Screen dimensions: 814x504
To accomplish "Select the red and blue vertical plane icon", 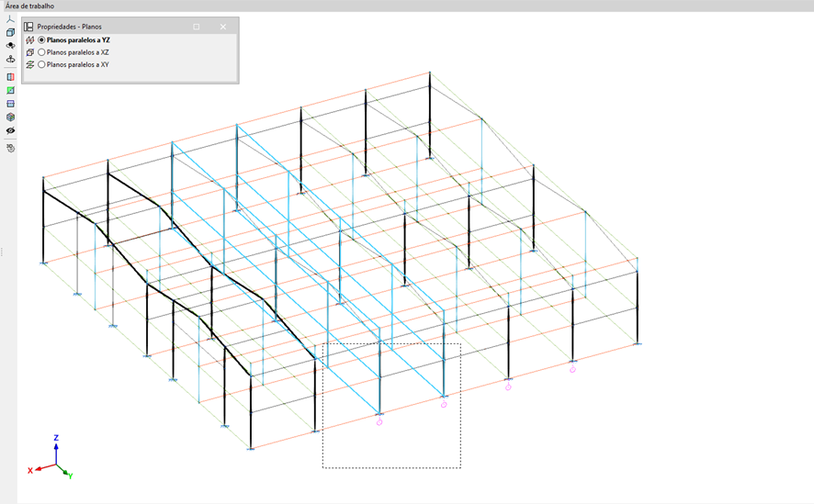I will coord(10,77).
